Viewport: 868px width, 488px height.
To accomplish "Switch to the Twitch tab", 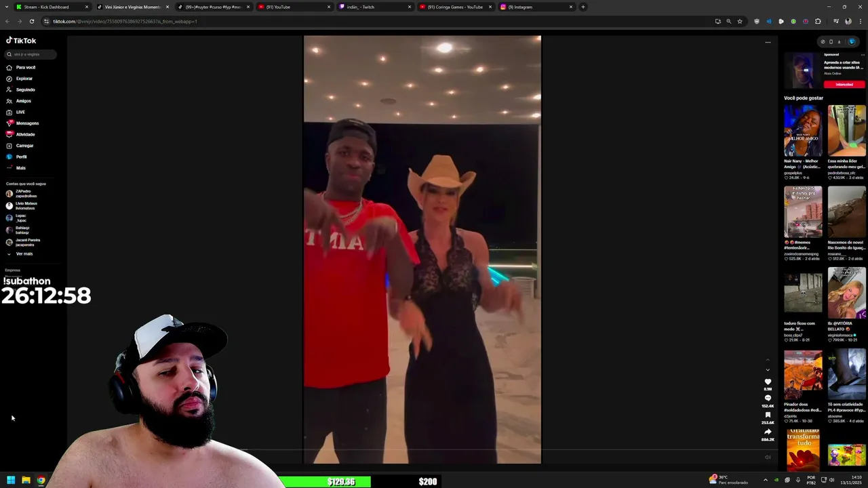I will pos(375,7).
